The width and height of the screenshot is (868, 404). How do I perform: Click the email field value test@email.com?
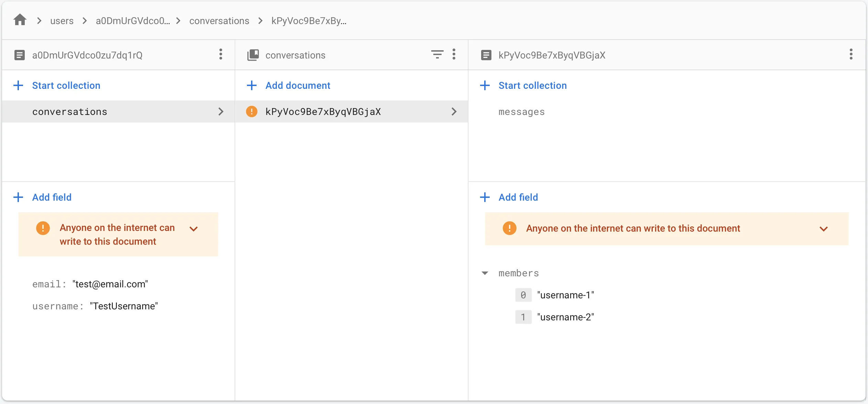tap(110, 284)
